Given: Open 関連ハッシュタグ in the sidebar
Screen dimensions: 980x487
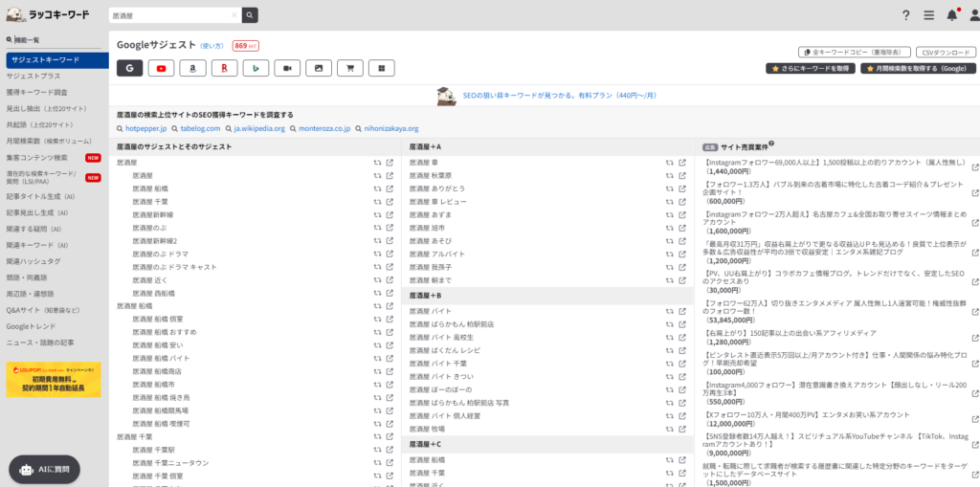Looking at the screenshot, I should 33,261.
